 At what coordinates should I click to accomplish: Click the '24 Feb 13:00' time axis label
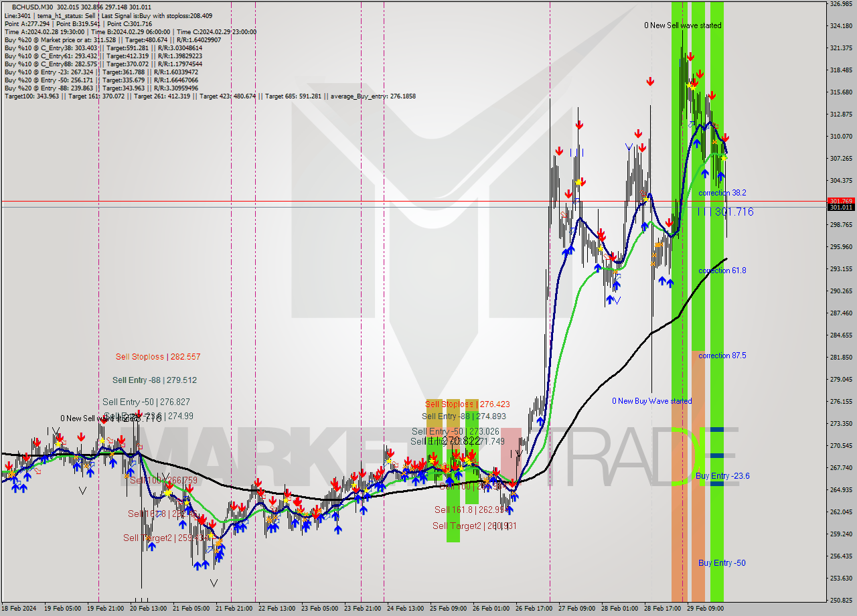405,609
